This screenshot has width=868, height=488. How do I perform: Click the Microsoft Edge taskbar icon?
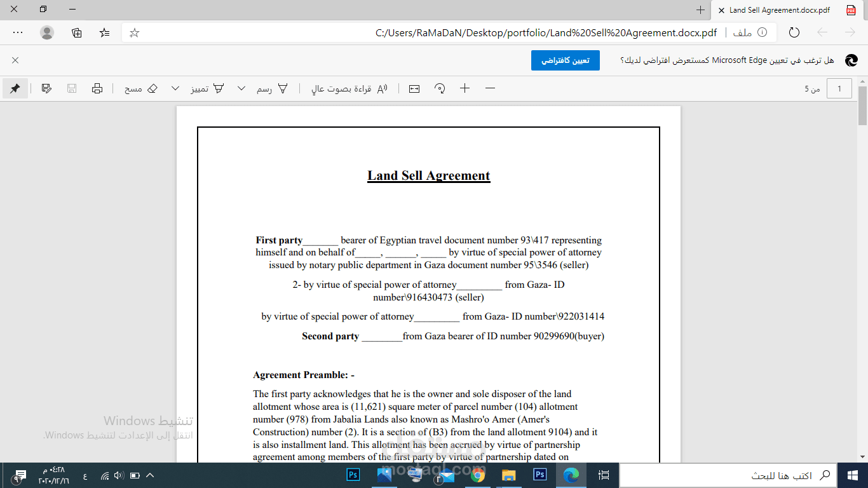pos(571,475)
